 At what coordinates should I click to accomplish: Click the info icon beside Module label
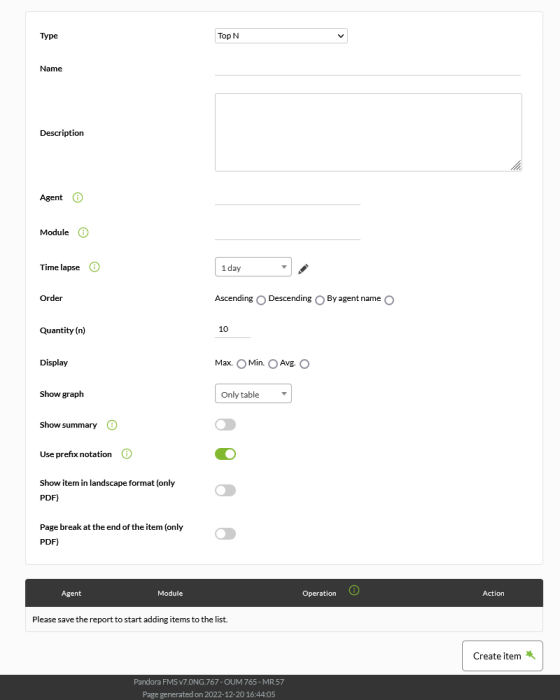click(x=83, y=232)
